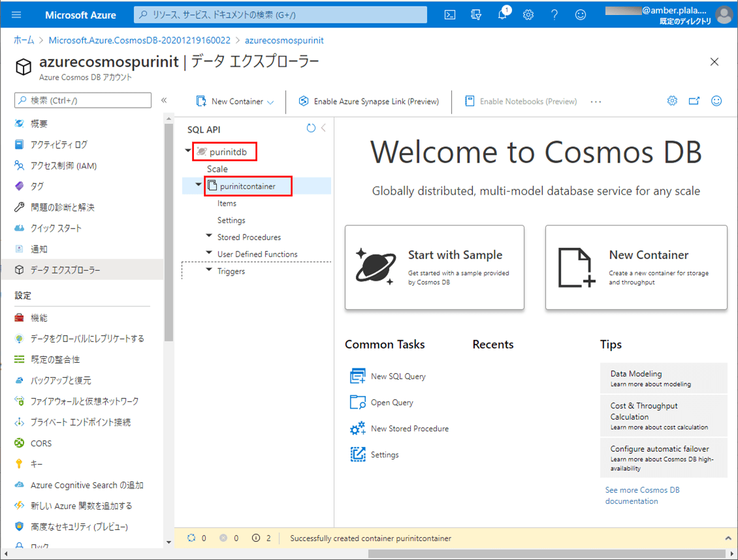Open Microsoft.Azure.CosmosDB-20201219160022 breadcrumb link
738x560 pixels.
140,40
